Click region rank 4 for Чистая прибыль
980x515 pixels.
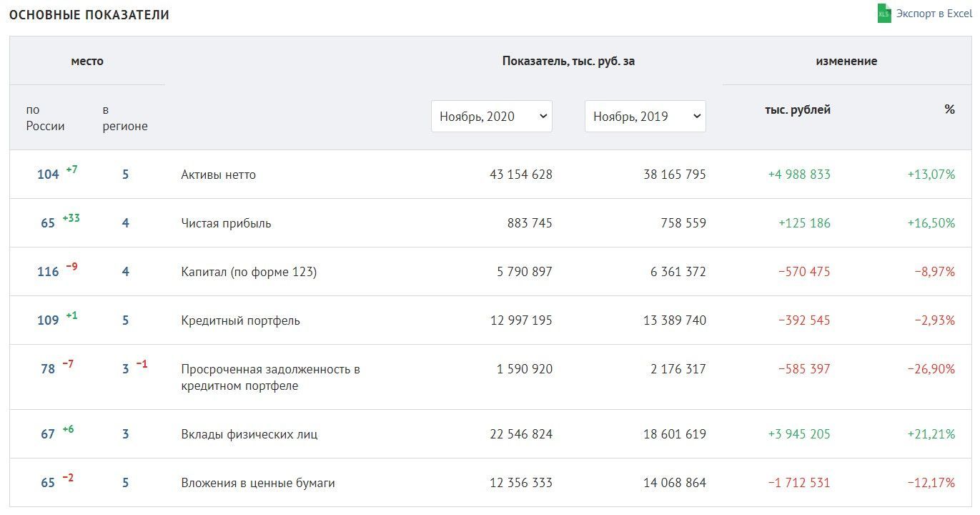pos(125,223)
